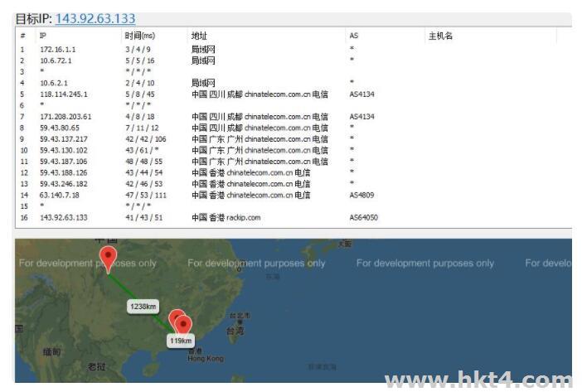582x392 pixels.
Task: Click the 台湾 label on the map
Action: (235, 331)
